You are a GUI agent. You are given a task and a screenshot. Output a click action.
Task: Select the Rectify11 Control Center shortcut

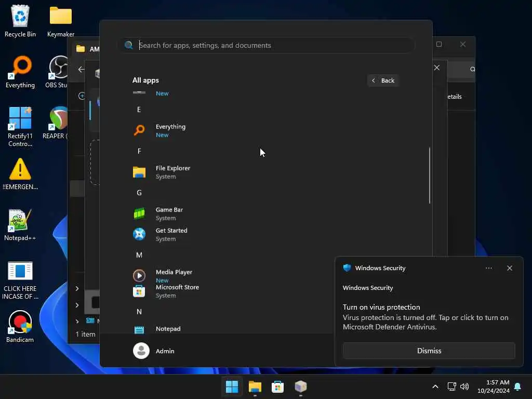(20, 127)
